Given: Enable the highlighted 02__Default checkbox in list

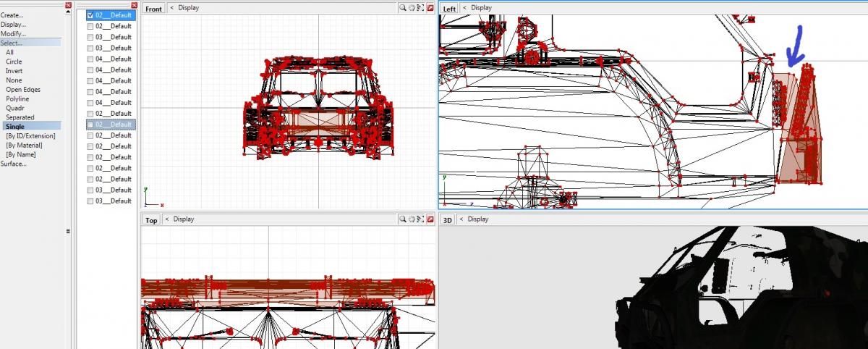Looking at the screenshot, I should pos(90,125).
